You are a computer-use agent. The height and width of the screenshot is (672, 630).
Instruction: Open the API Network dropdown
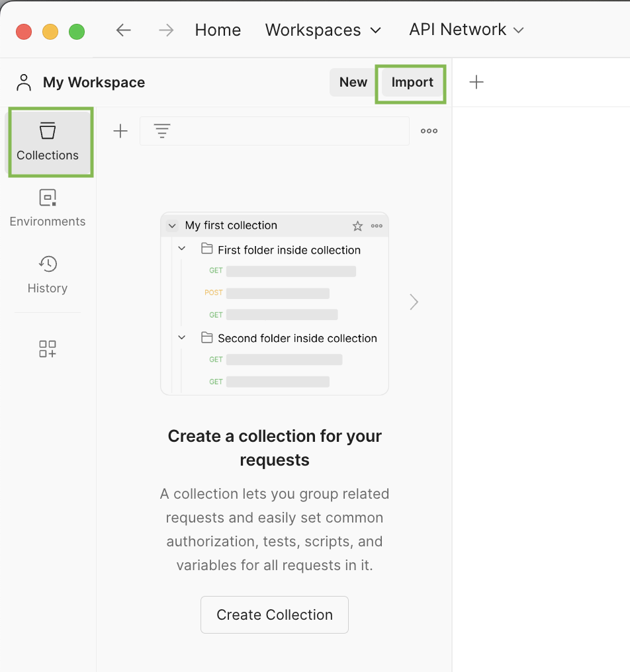pos(467,30)
